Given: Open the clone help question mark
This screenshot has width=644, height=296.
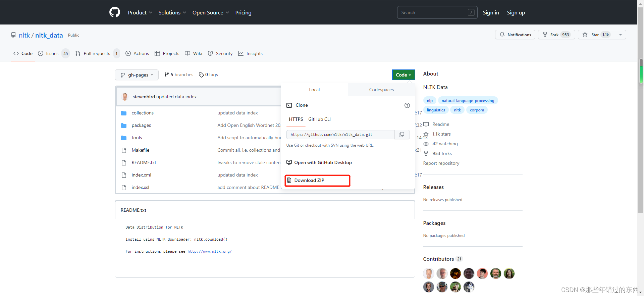Looking at the screenshot, I should 407,105.
